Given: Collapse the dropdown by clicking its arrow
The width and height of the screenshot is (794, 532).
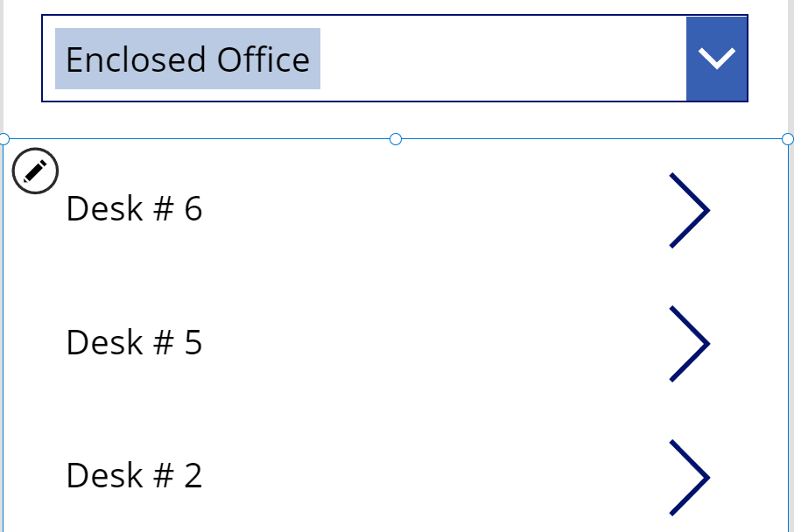Looking at the screenshot, I should click(716, 59).
